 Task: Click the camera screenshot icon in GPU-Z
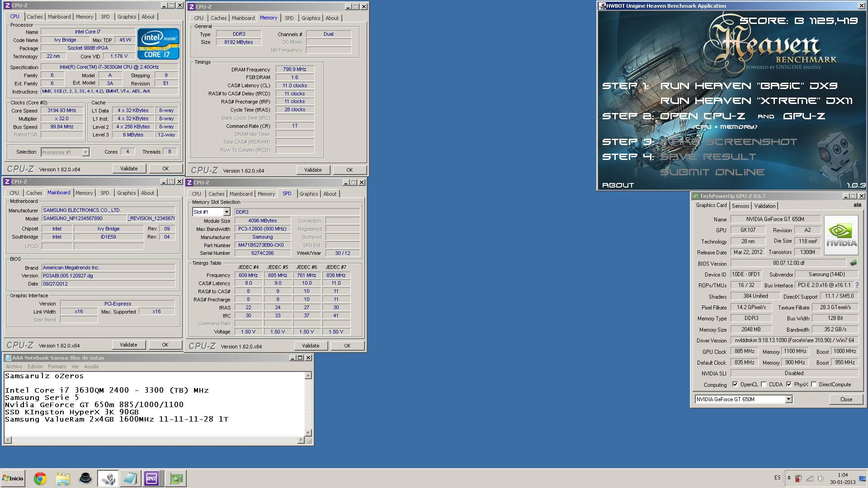(x=857, y=205)
